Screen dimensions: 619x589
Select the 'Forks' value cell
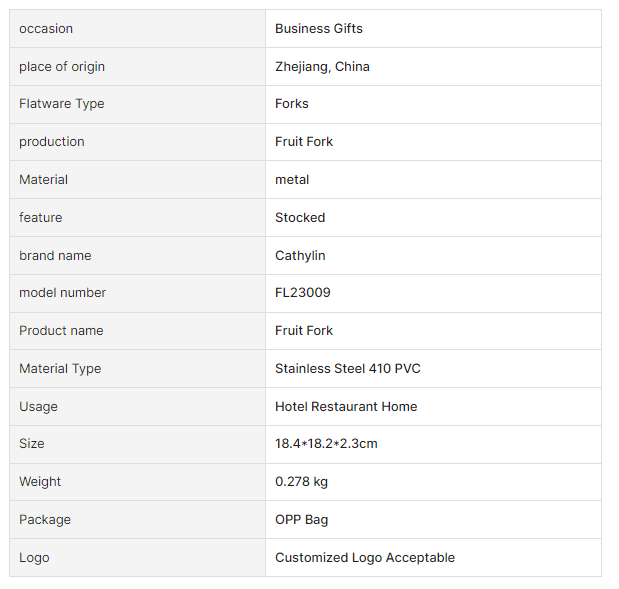[x=292, y=104]
